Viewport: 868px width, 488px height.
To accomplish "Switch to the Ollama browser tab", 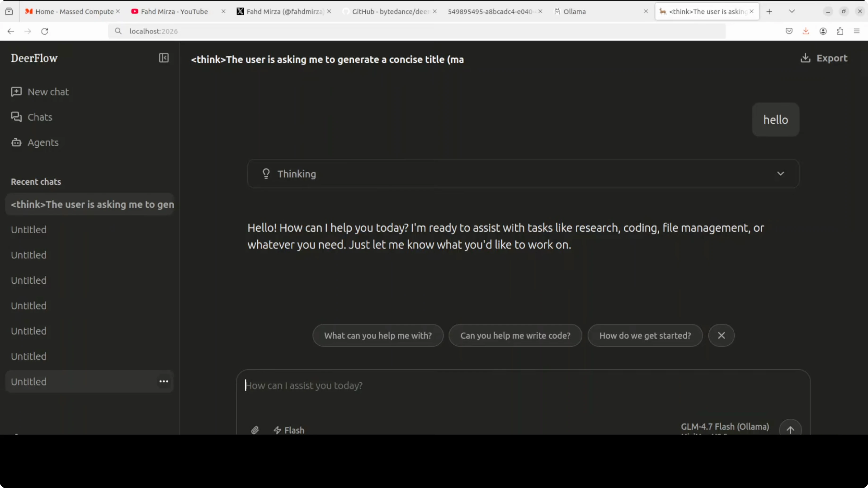I will (x=574, y=12).
